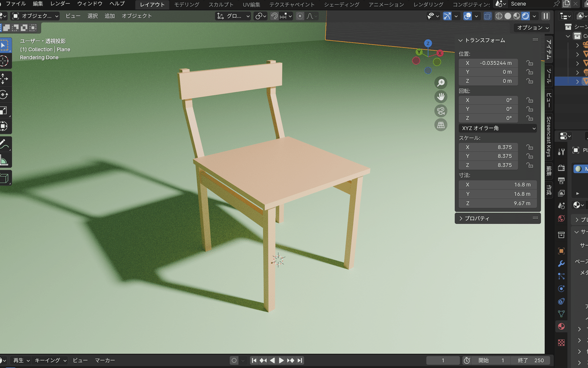The height and width of the screenshot is (368, 588).
Task: Open the Scene properties tab icon
Action: click(562, 206)
